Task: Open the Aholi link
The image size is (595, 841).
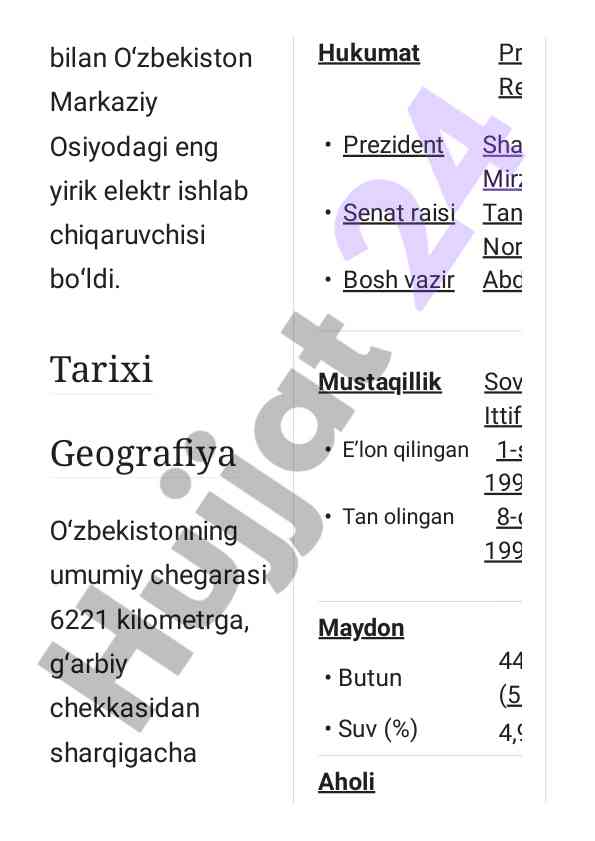Action: tap(347, 781)
